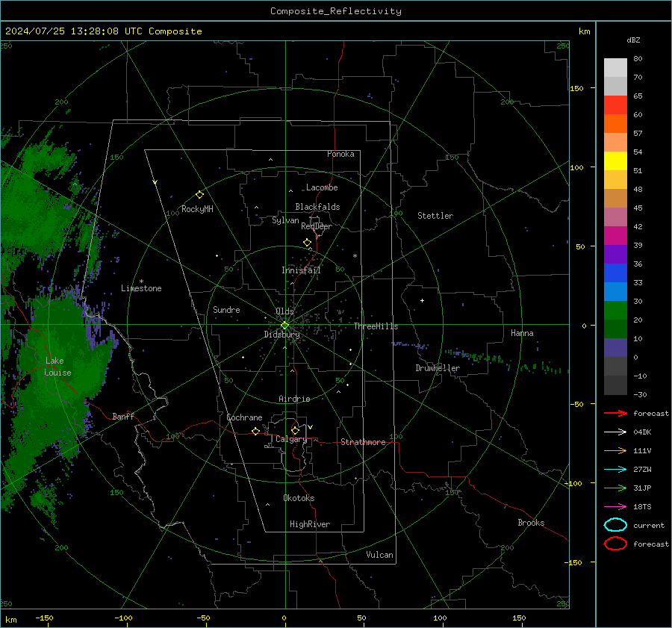Click the RedDeer city label
672x628 pixels.
(x=317, y=226)
